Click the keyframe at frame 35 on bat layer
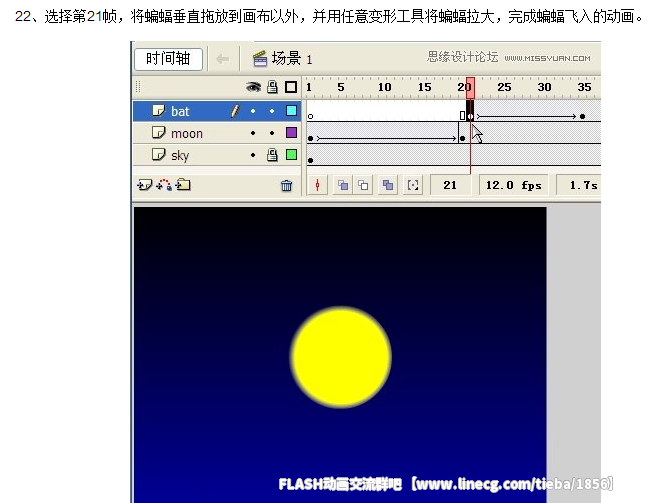Image resolution: width=665 pixels, height=503 pixels. click(x=584, y=117)
